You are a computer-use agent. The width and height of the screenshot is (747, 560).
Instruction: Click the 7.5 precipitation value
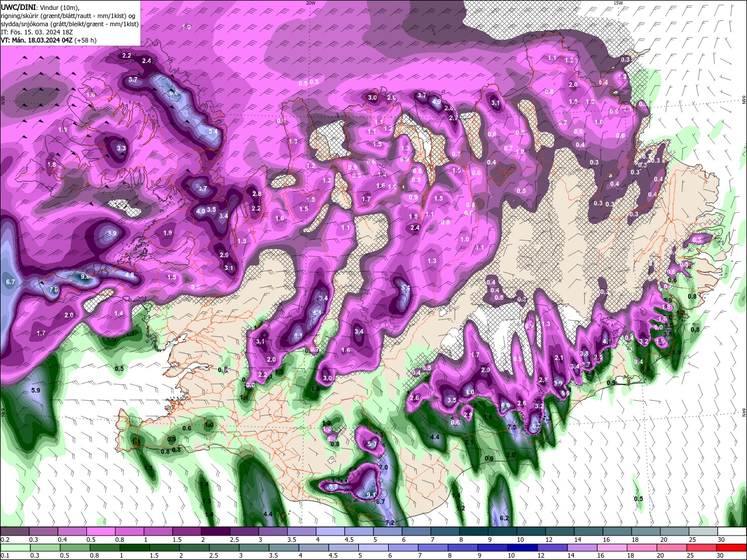pos(512,428)
